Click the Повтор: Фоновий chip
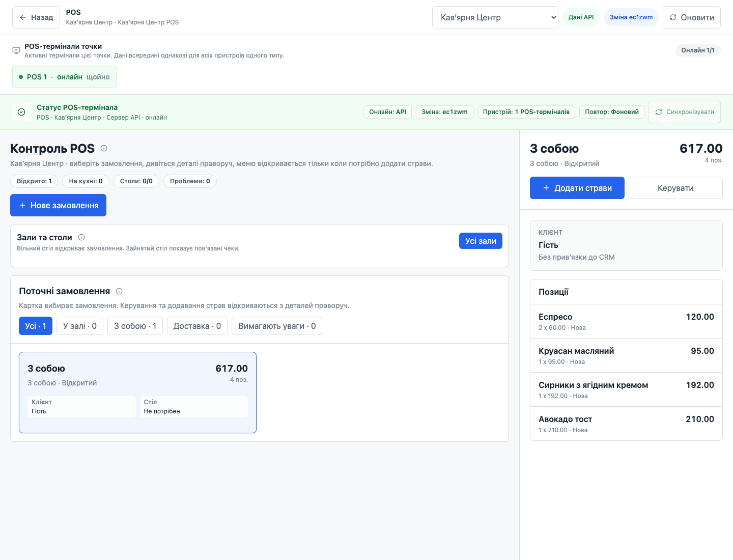733x560 pixels. (x=612, y=112)
